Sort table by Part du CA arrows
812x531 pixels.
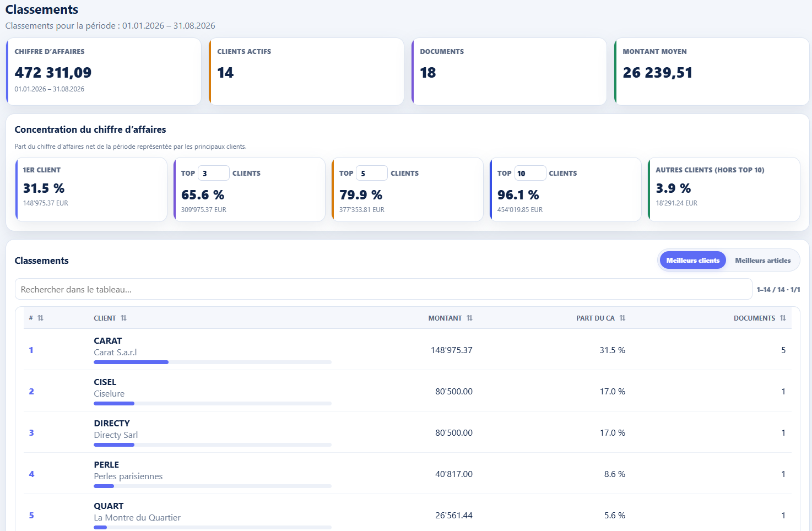pos(622,318)
